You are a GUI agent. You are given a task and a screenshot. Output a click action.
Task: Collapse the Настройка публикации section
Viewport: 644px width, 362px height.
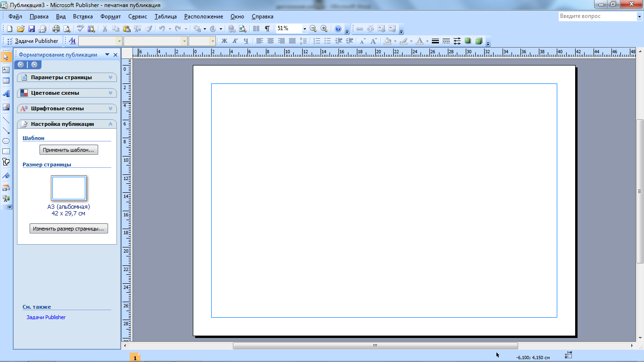coord(67,124)
